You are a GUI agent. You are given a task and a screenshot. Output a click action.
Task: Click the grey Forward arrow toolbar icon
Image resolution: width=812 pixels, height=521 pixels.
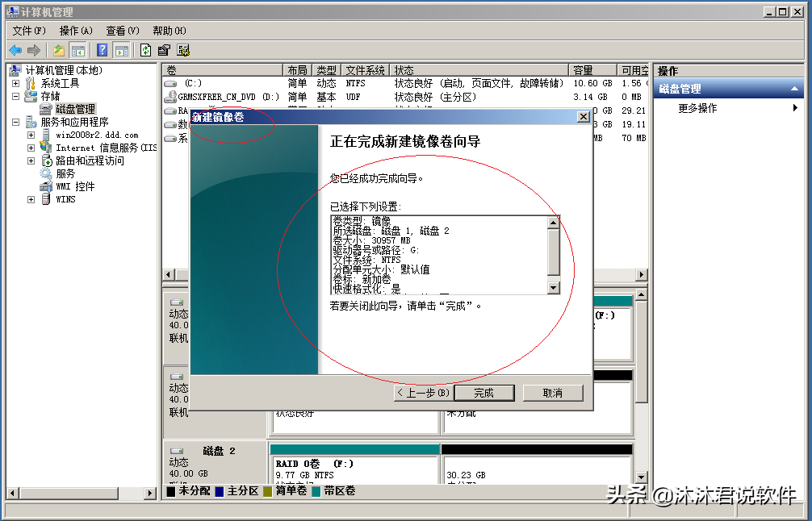(x=34, y=50)
